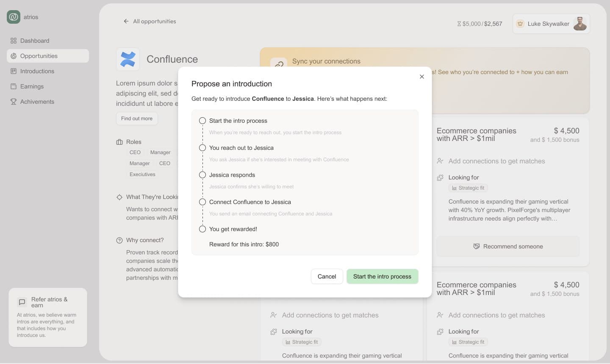The height and width of the screenshot is (364, 610).
Task: Click the Confluence company logo
Action: [x=128, y=59]
